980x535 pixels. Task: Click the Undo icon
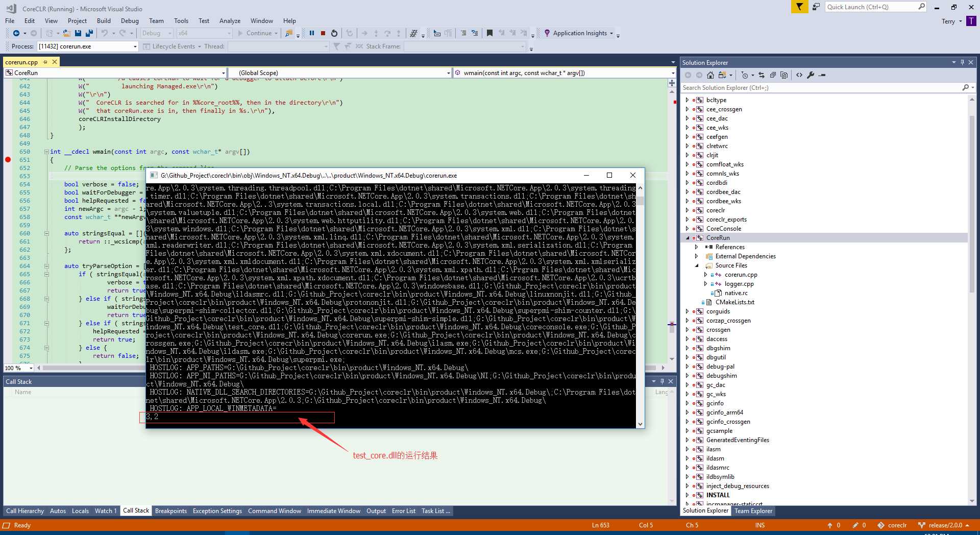105,33
